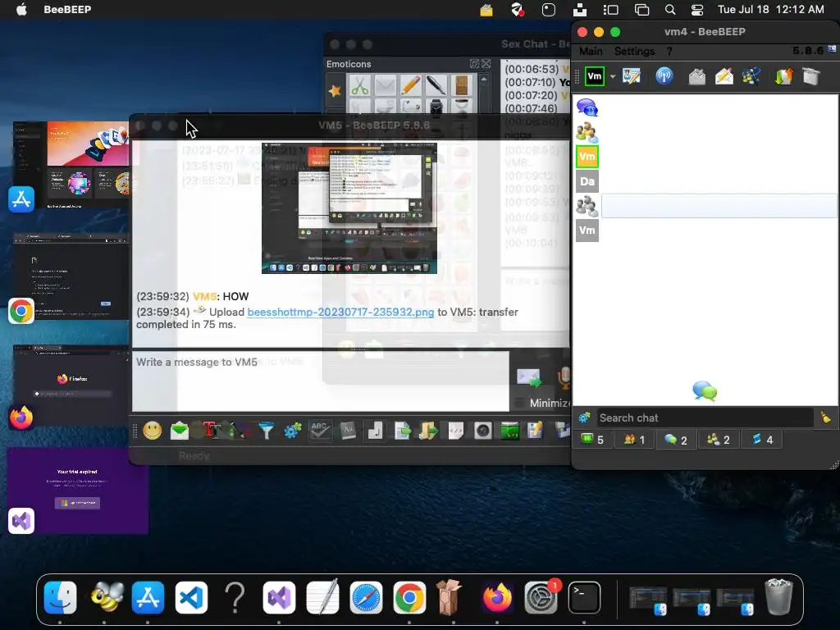Click the blue broadcast antenna icon
This screenshot has height=630, width=840.
664,76
